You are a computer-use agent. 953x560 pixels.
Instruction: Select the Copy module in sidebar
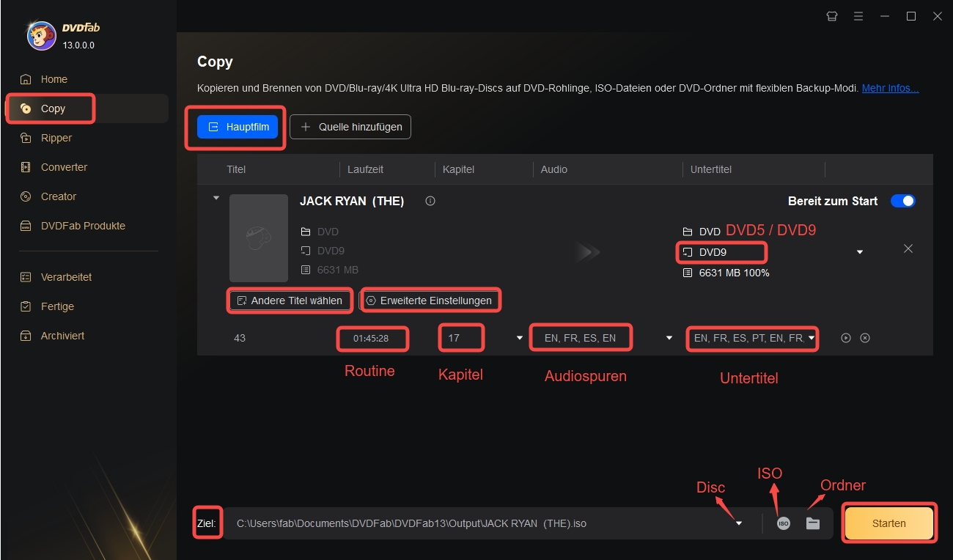tap(88, 108)
